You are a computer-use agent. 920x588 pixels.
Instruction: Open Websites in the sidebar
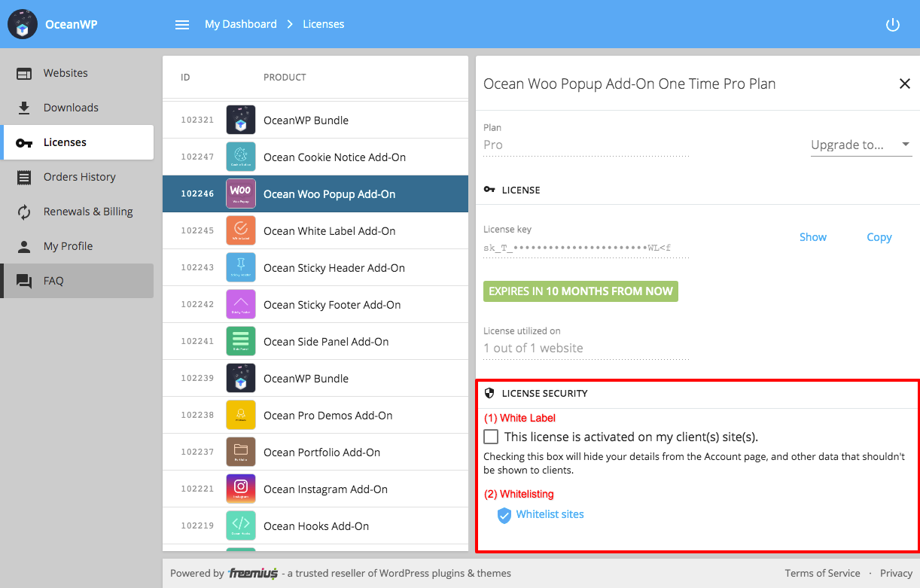pos(65,73)
